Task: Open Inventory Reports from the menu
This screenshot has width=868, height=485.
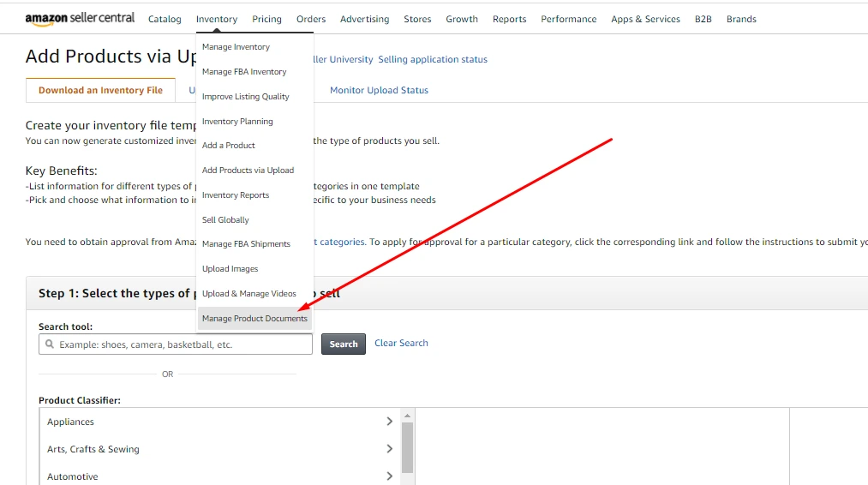Action: [236, 195]
